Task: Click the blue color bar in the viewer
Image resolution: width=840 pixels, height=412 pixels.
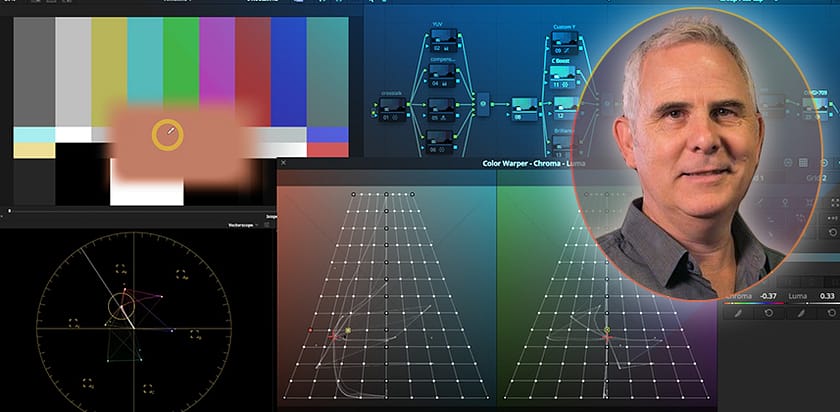Action: pyautogui.click(x=289, y=72)
